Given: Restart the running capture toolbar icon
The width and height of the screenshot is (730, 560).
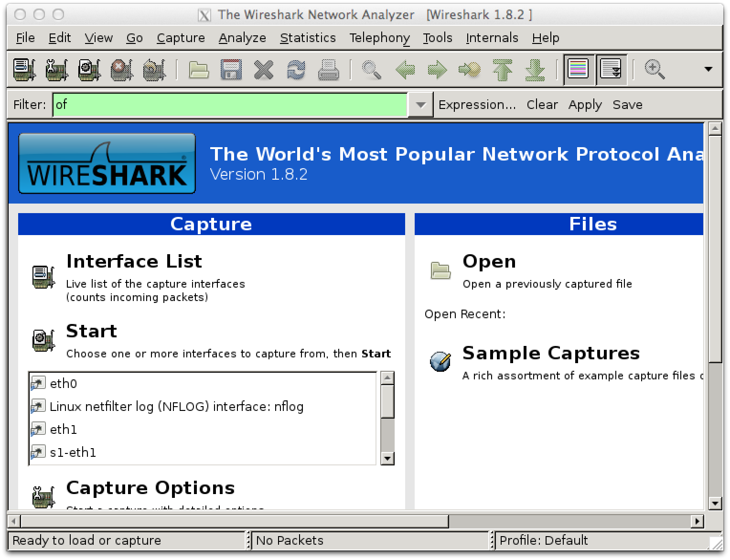Looking at the screenshot, I should (x=154, y=70).
